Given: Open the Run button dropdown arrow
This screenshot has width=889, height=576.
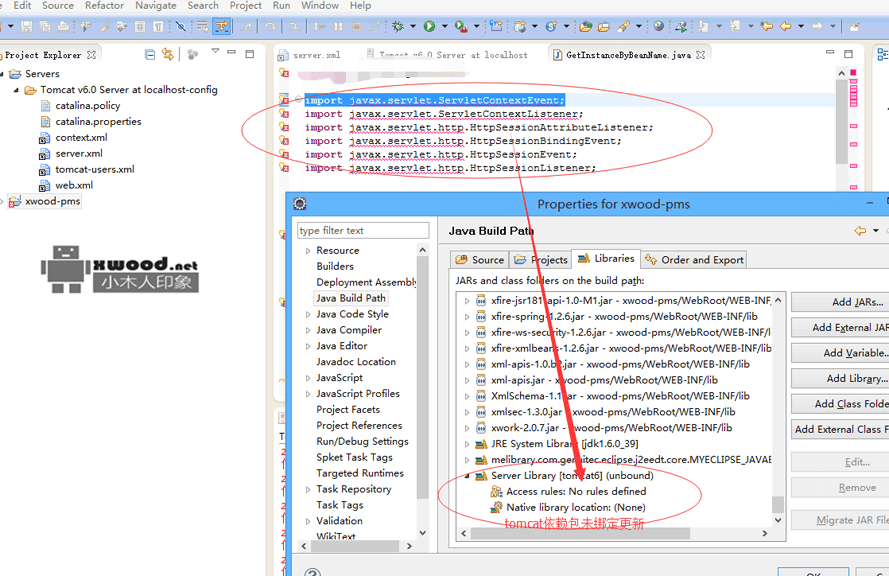Looking at the screenshot, I should (x=444, y=26).
